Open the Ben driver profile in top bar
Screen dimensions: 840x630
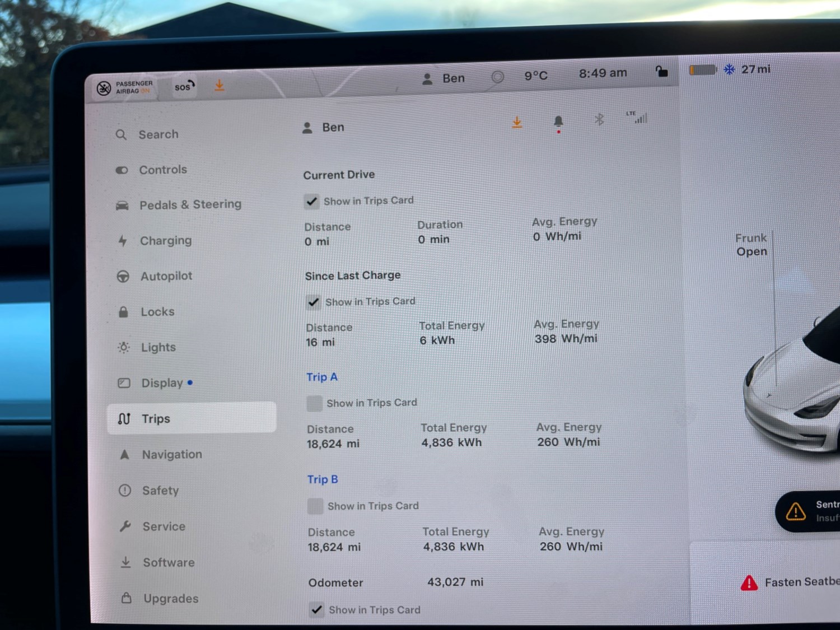(x=443, y=78)
